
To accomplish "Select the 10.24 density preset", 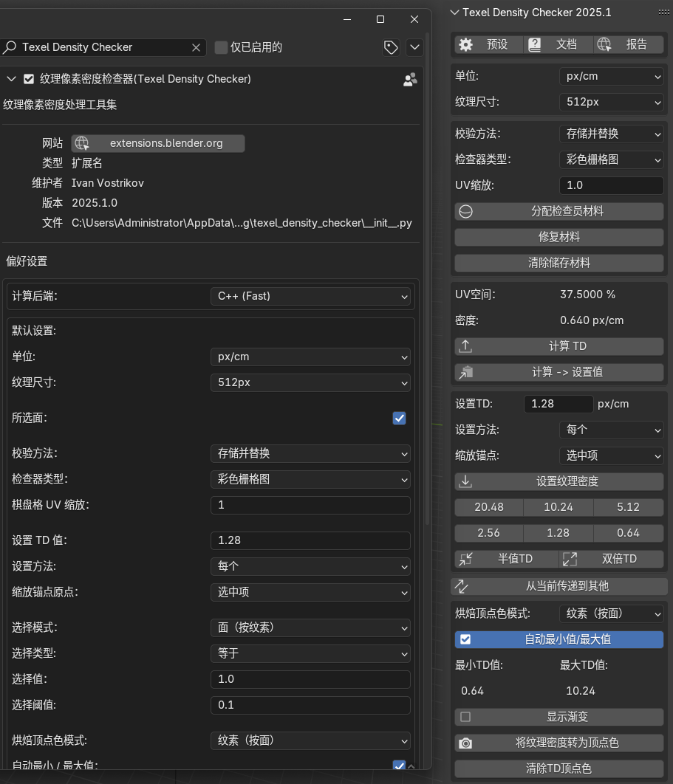I will (x=558, y=507).
